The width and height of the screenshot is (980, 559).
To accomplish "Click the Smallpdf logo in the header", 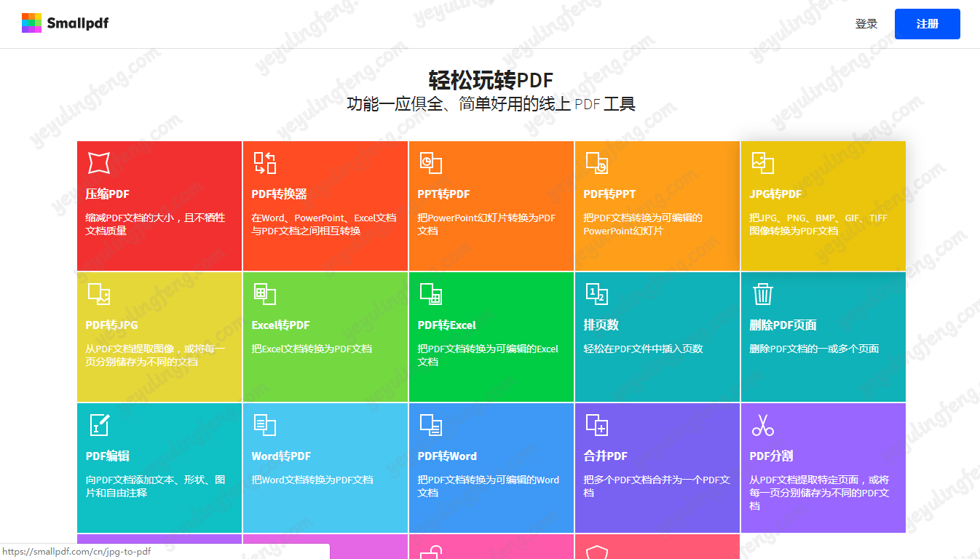I will coord(66,23).
